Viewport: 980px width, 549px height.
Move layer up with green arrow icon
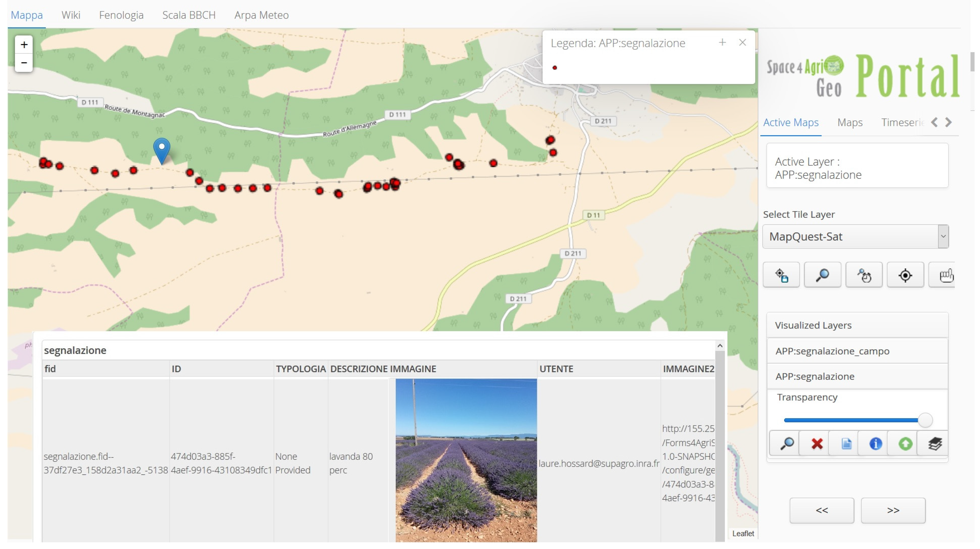coord(905,444)
